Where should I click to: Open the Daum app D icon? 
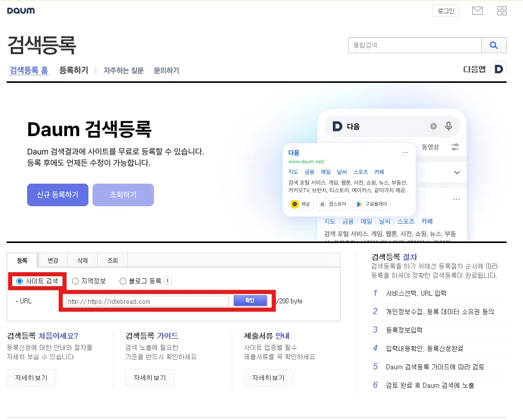(x=498, y=69)
